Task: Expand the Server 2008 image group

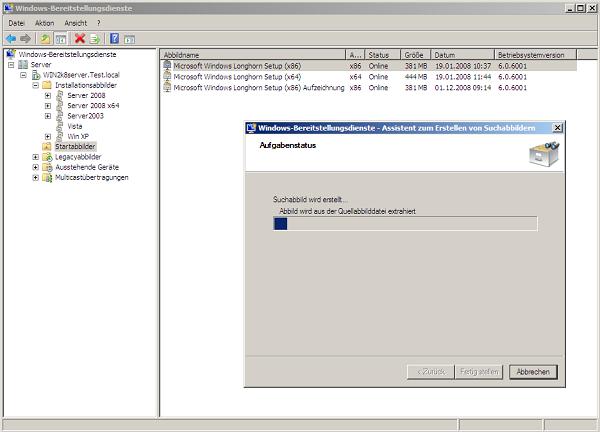Action: [x=48, y=96]
